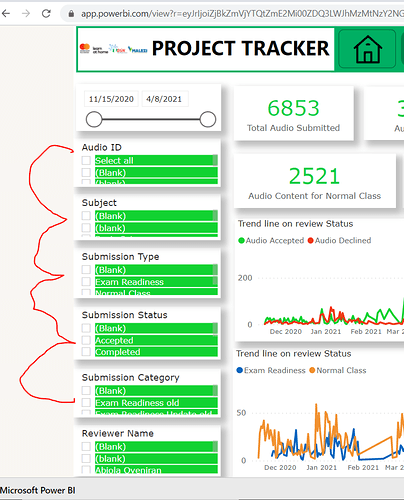Click the left date slider handle
The height and width of the screenshot is (500, 404).
click(x=94, y=119)
